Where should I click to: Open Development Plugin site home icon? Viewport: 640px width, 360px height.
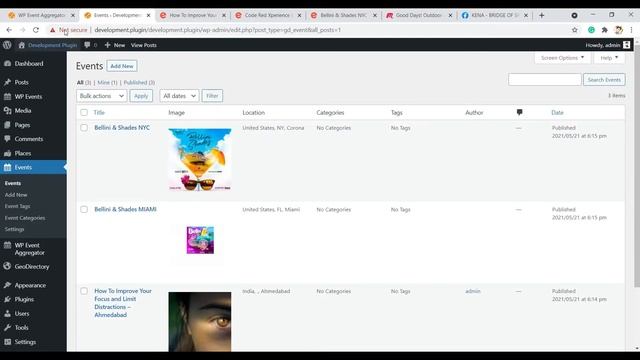pyautogui.click(x=22, y=45)
